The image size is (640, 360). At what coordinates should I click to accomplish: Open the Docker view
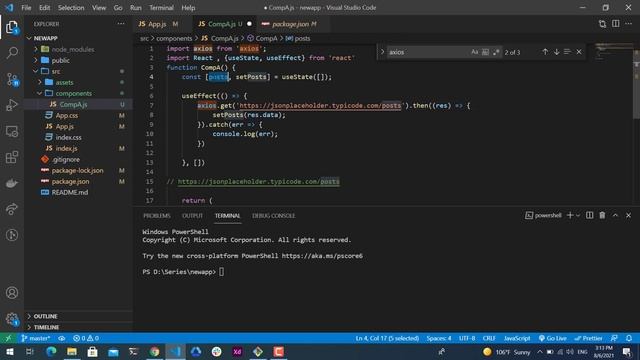[12, 183]
